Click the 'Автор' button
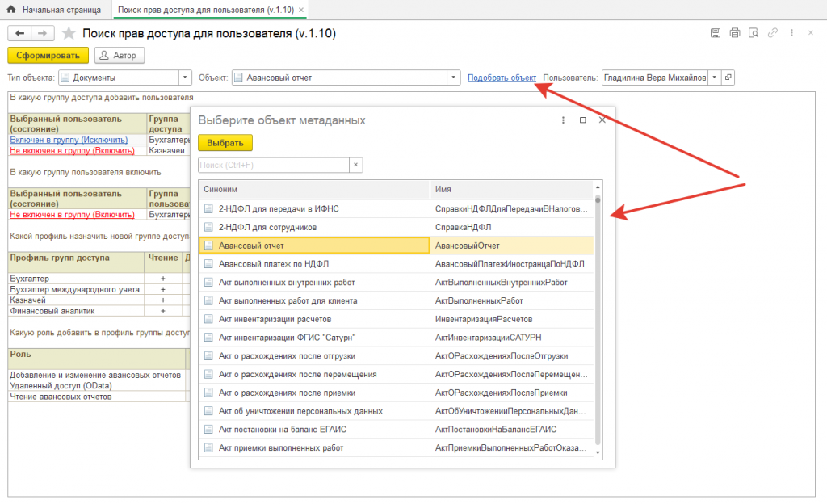Viewport: 827px width, 504px height. click(120, 56)
